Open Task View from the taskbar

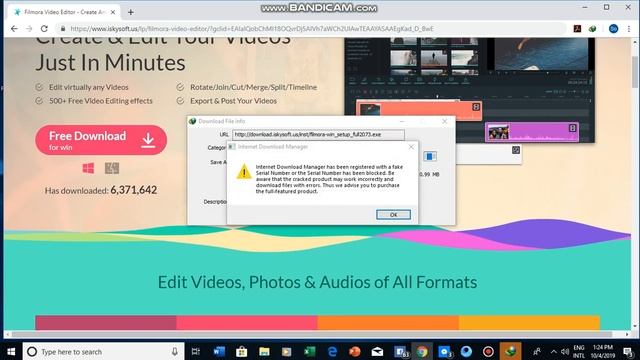click(196, 351)
